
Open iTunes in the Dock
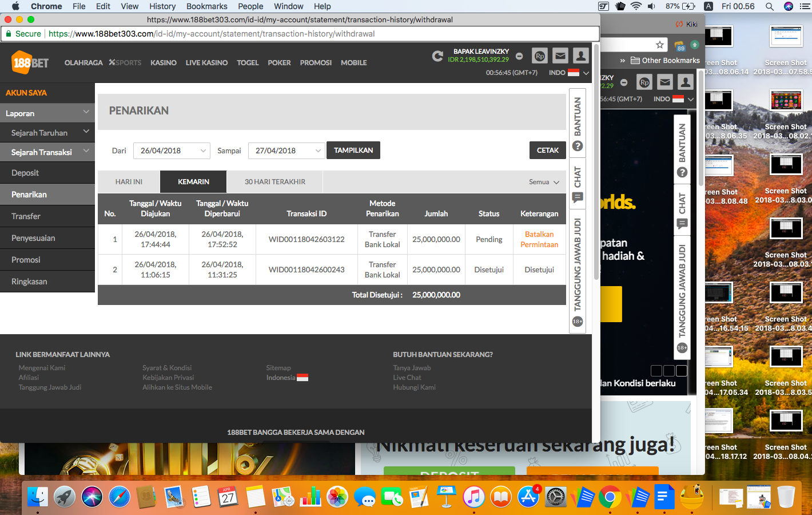point(473,497)
